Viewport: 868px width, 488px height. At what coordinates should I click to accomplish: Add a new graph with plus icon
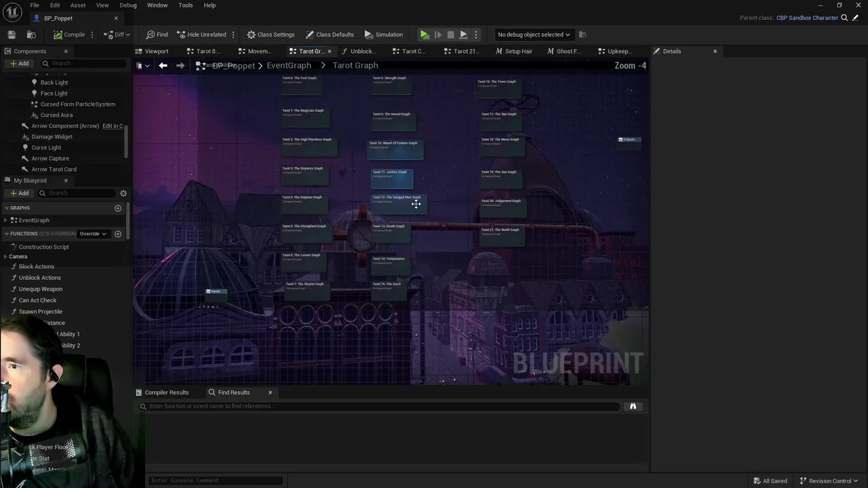click(x=118, y=208)
